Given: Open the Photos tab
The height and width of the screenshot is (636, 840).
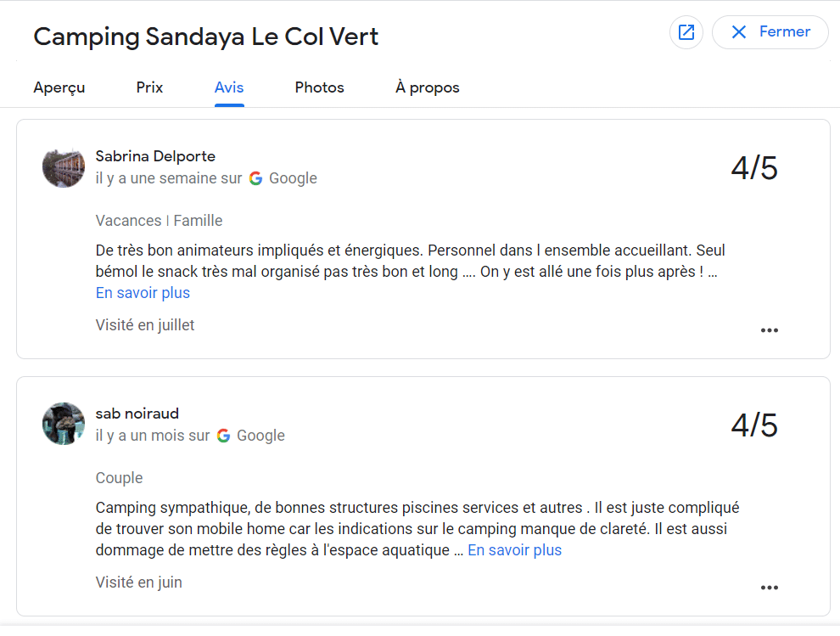Looking at the screenshot, I should (319, 87).
